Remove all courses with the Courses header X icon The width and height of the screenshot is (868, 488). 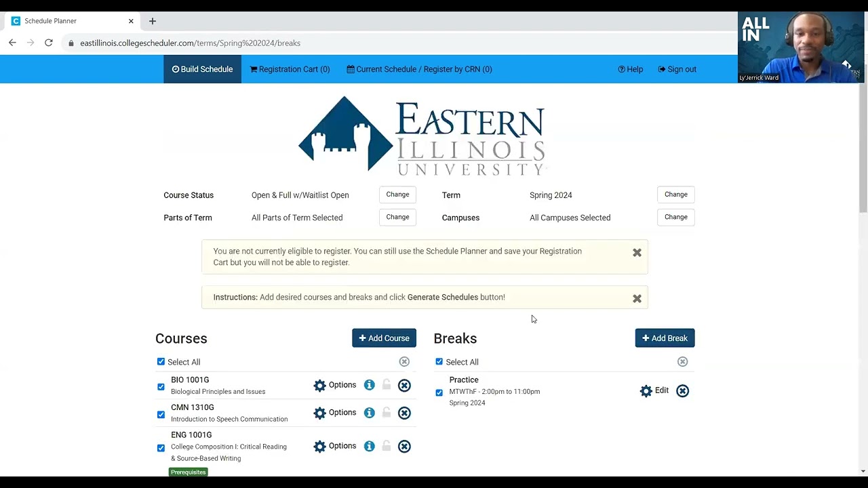click(x=404, y=362)
